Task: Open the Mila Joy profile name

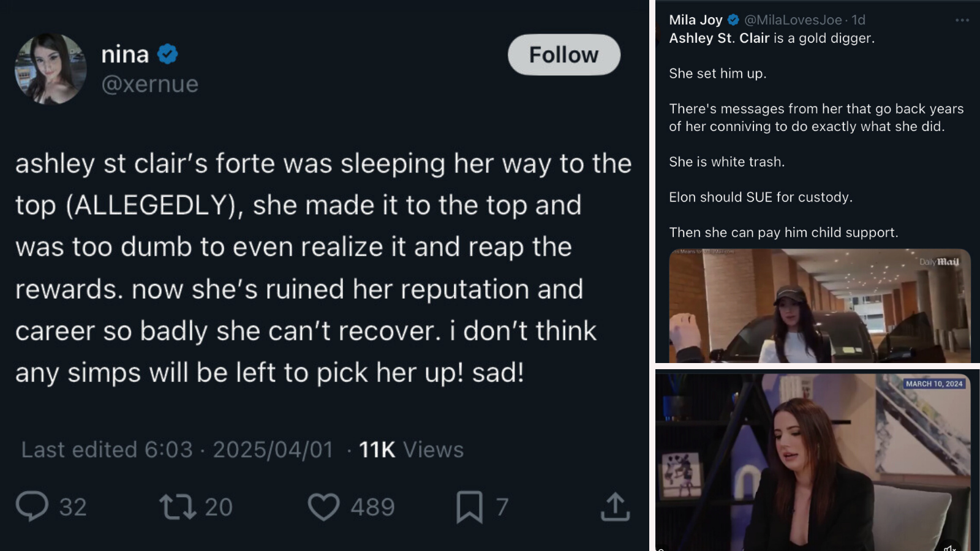Action: (x=696, y=20)
